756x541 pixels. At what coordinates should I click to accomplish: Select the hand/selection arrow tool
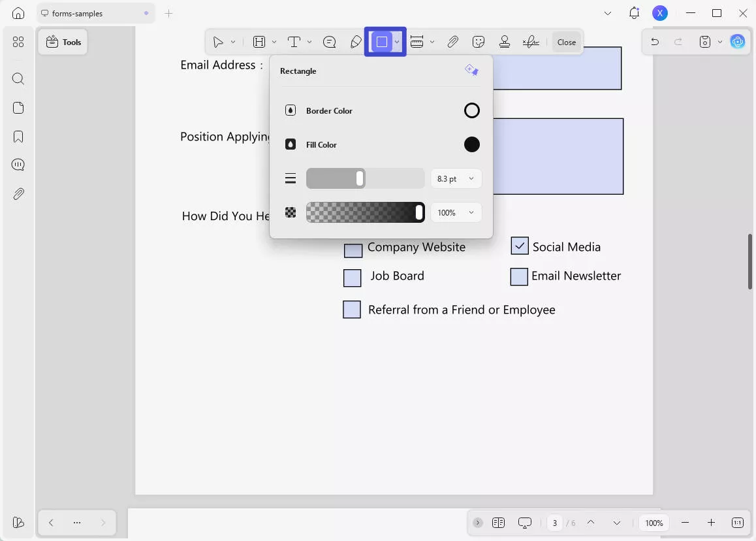point(219,41)
